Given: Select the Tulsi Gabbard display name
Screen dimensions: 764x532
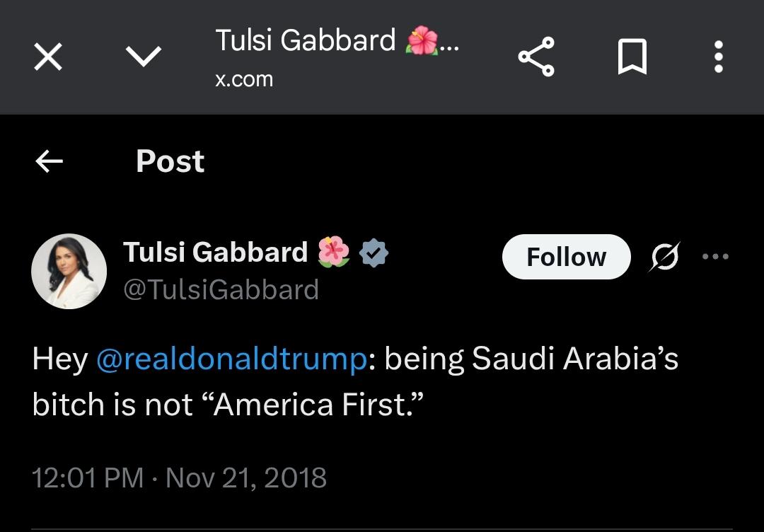Looking at the screenshot, I should (x=215, y=253).
